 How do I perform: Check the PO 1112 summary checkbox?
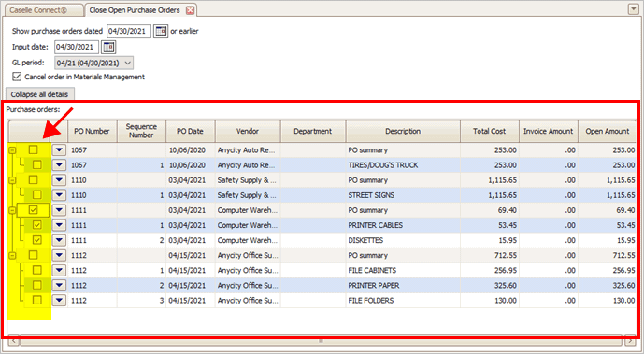34,255
